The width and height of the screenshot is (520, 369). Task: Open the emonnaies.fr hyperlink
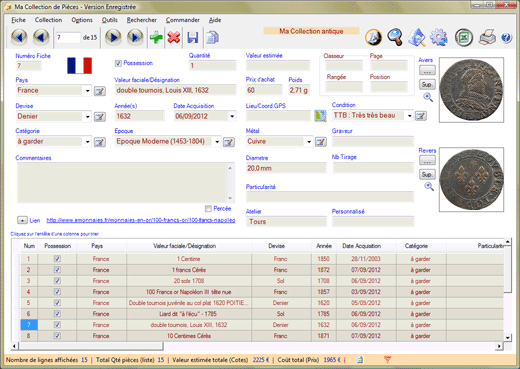tap(141, 220)
